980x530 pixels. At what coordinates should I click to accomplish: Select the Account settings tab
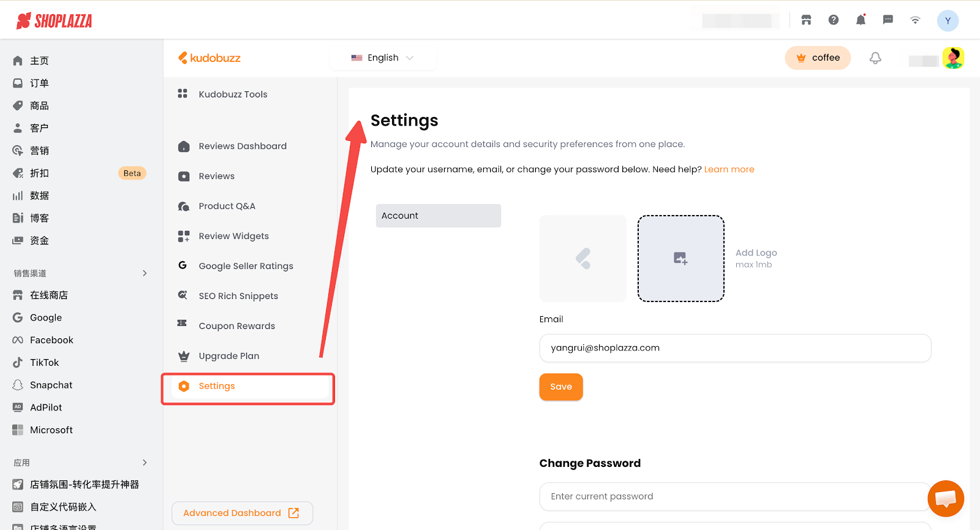pyautogui.click(x=438, y=216)
